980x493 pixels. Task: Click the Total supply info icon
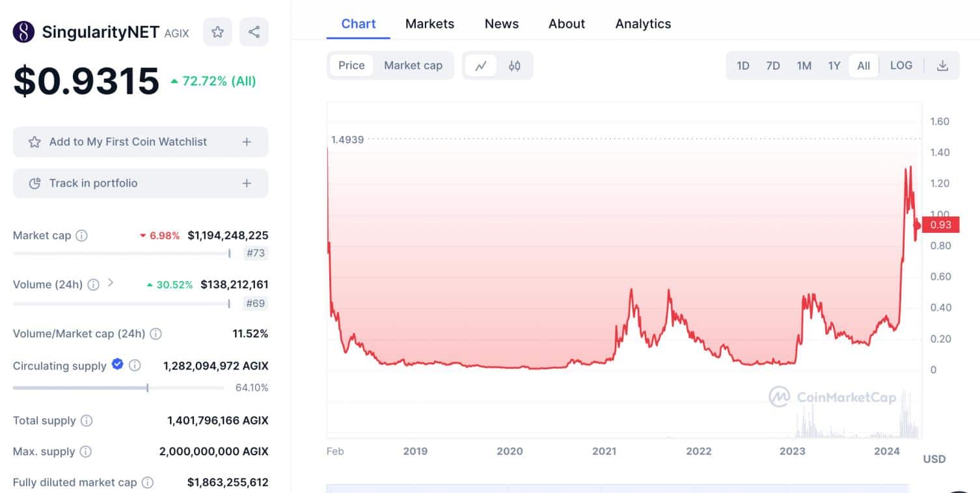point(87,421)
